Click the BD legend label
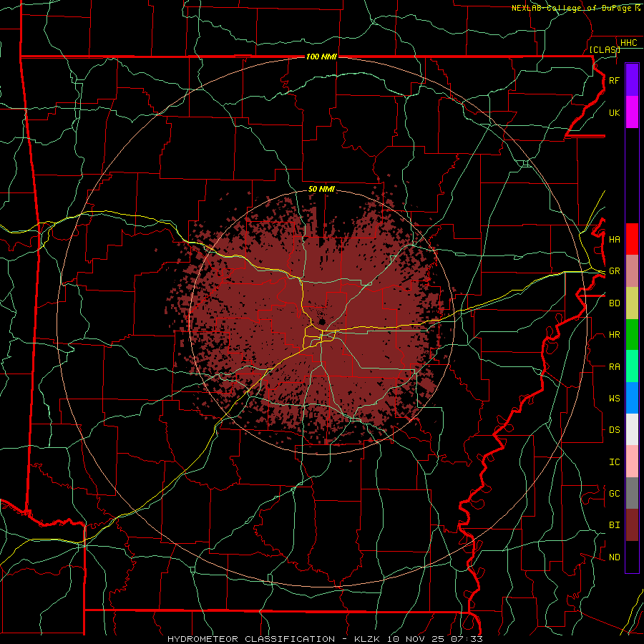This screenshot has height=644, width=644. click(x=615, y=303)
